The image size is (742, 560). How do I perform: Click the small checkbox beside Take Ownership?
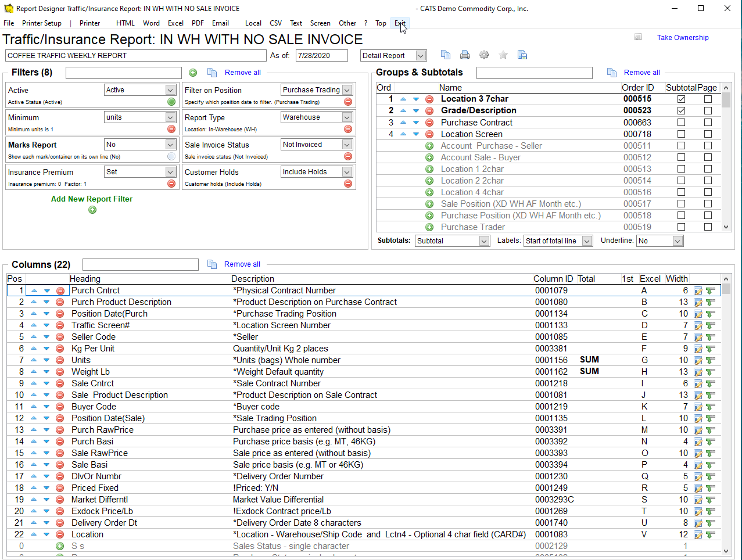(638, 37)
